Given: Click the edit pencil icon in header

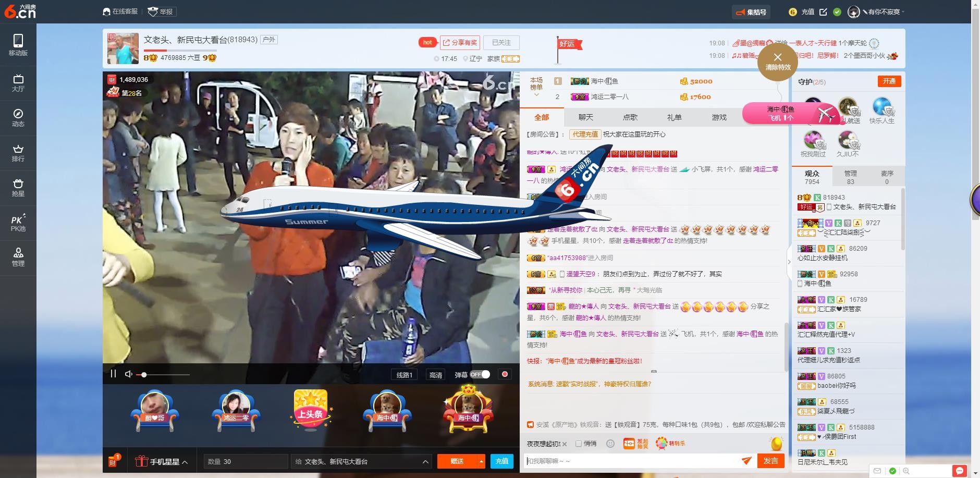Looking at the screenshot, I should click(823, 12).
